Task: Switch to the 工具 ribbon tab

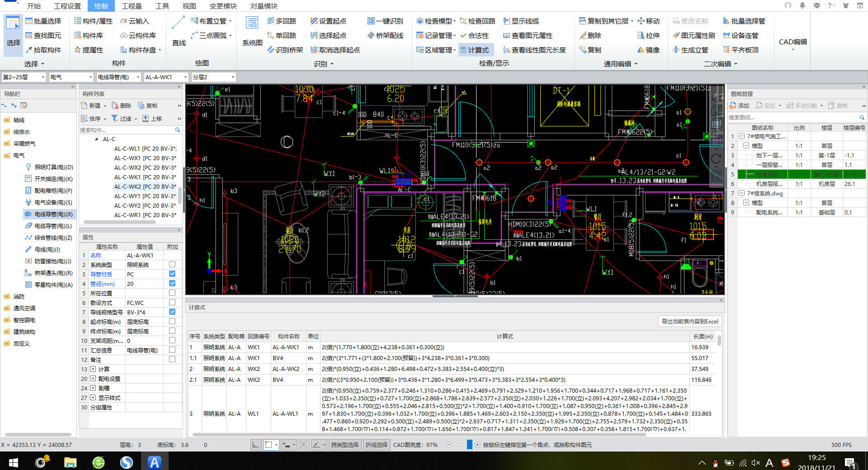Action: (x=162, y=6)
